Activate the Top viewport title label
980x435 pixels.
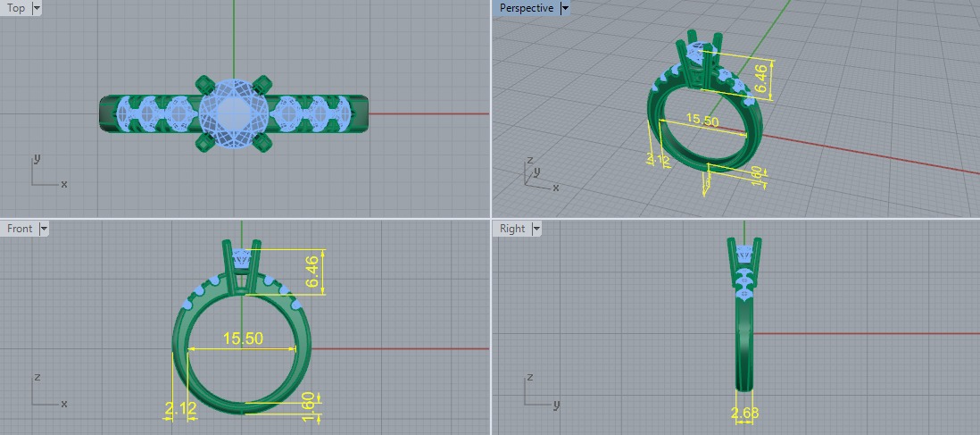[16, 8]
